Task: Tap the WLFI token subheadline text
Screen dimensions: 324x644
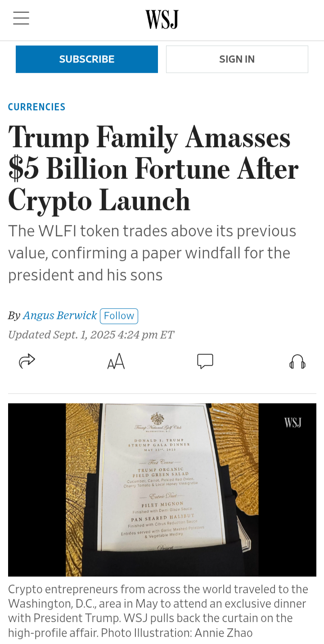Action: 152,252
